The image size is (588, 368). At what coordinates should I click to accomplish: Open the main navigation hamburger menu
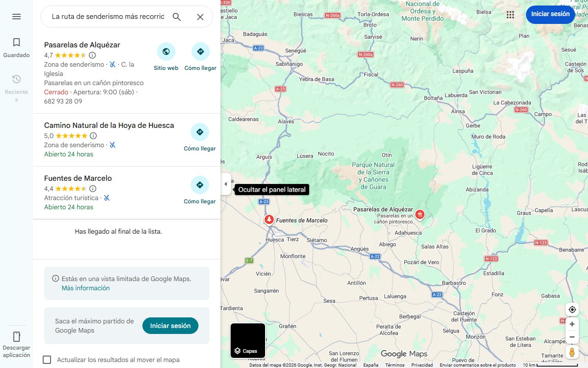coord(16,16)
